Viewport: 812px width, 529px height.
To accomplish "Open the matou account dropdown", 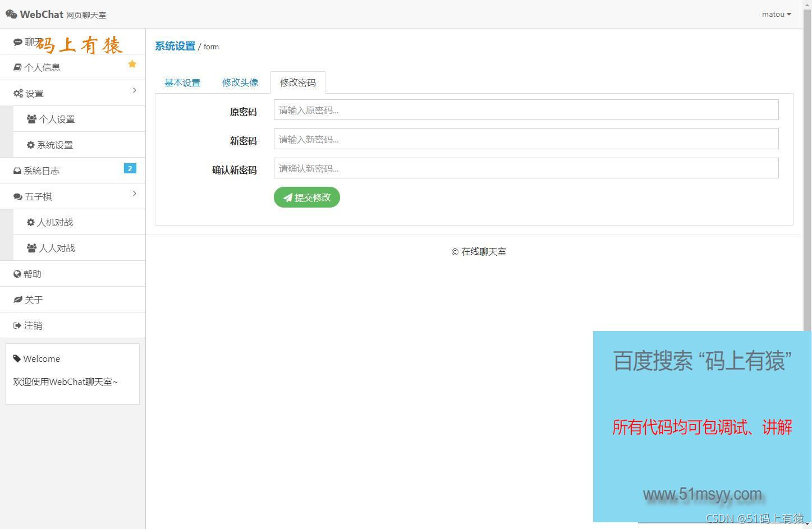I will pyautogui.click(x=776, y=14).
